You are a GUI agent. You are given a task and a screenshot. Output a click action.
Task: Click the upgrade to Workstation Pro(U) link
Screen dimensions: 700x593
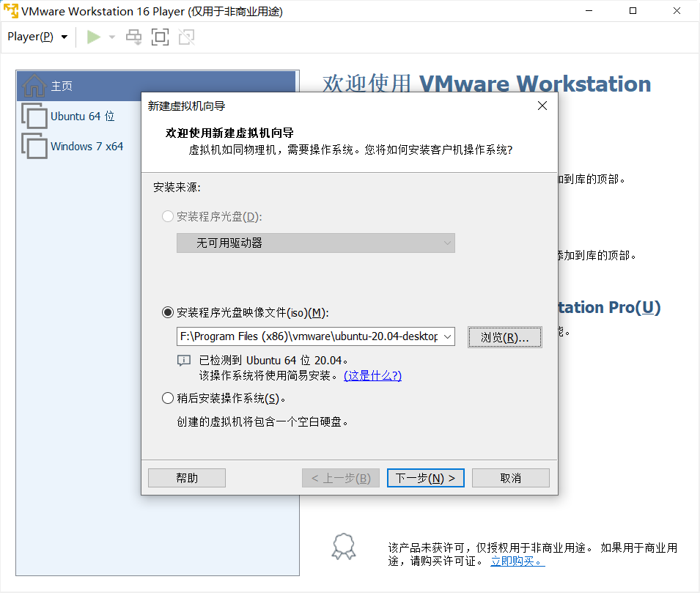pyautogui.click(x=610, y=307)
